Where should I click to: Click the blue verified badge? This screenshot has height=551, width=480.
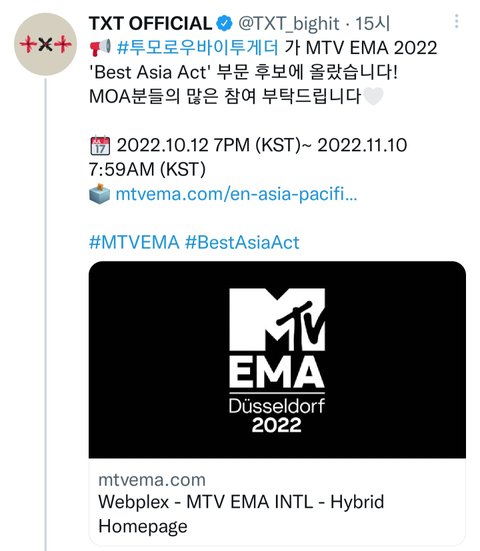point(224,24)
